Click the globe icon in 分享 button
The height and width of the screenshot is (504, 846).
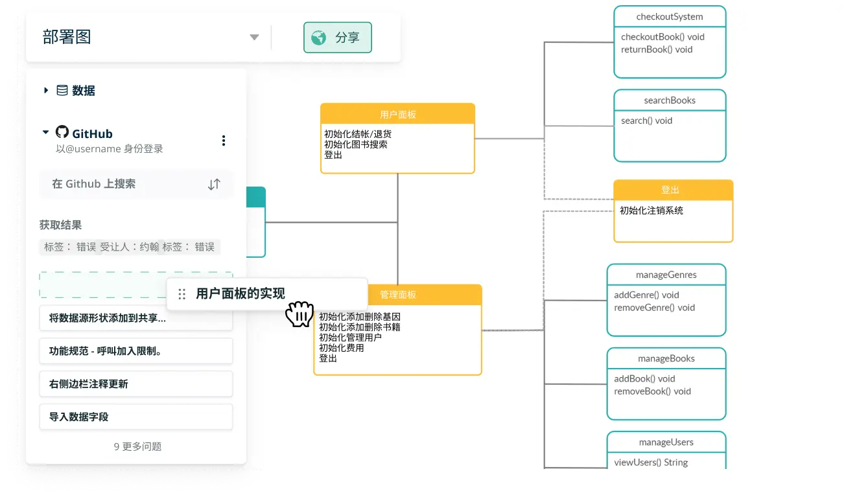tap(318, 38)
